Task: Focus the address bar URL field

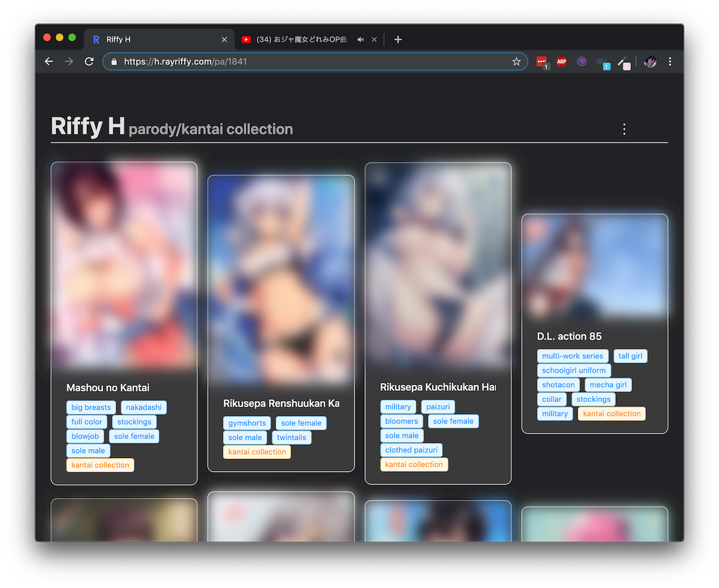Action: (x=315, y=61)
